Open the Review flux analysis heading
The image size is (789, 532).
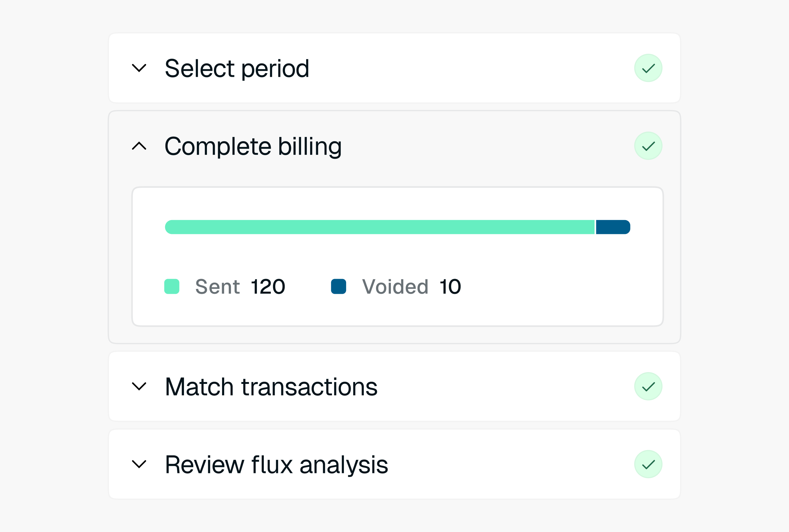[276, 465]
